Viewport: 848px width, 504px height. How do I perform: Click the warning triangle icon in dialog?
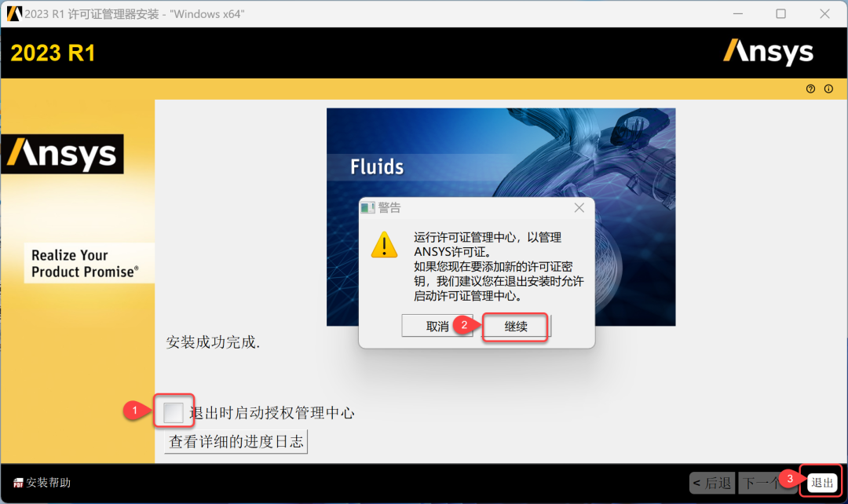(385, 245)
